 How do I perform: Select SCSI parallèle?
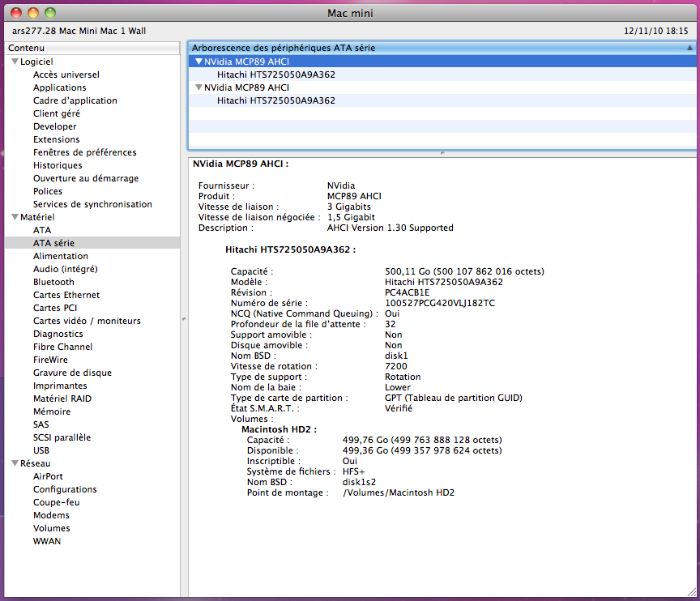(62, 437)
